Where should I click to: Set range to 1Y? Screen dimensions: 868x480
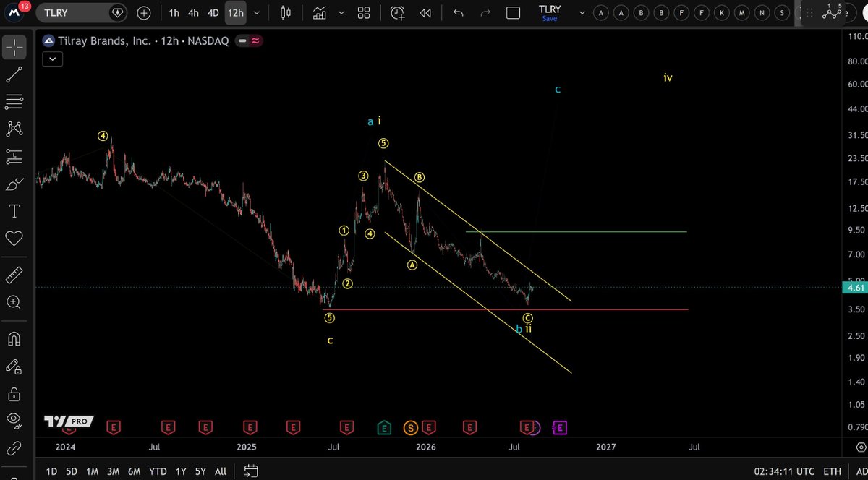tap(181, 471)
